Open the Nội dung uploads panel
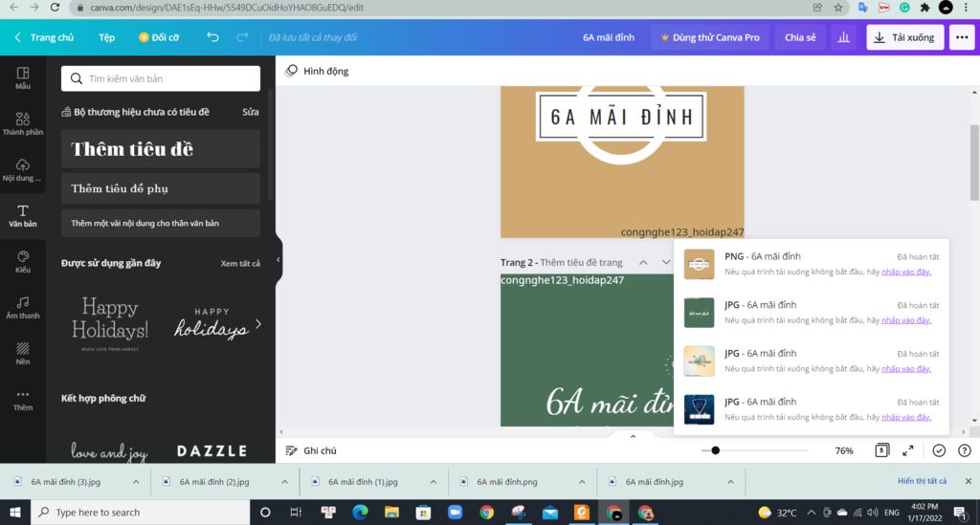980x525 pixels. click(x=23, y=170)
